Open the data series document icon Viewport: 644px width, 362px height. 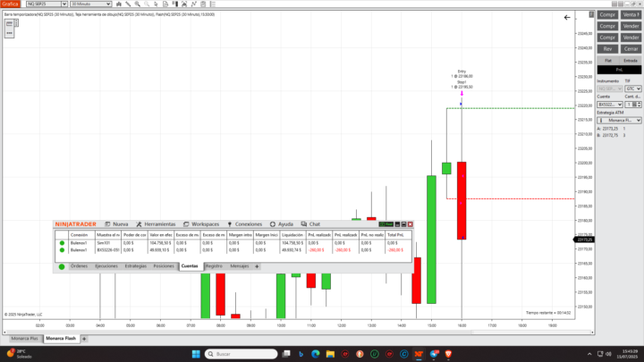click(x=165, y=4)
